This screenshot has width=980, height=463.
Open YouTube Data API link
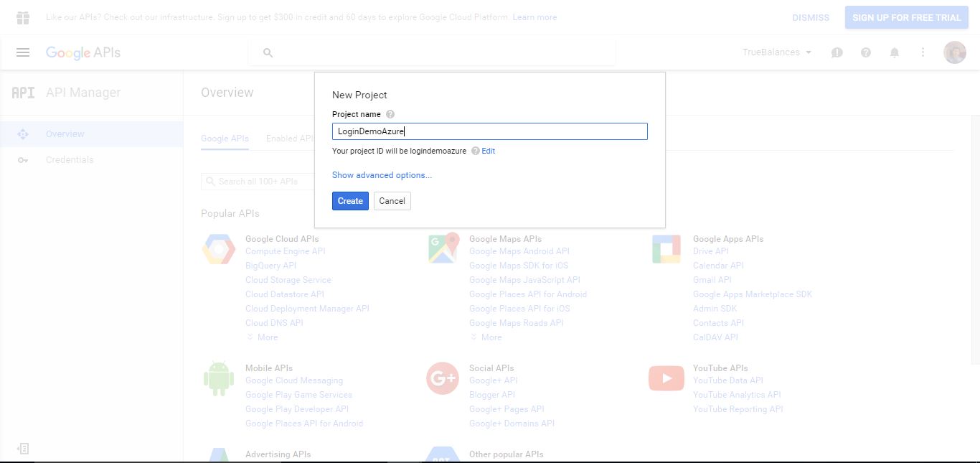tap(728, 380)
